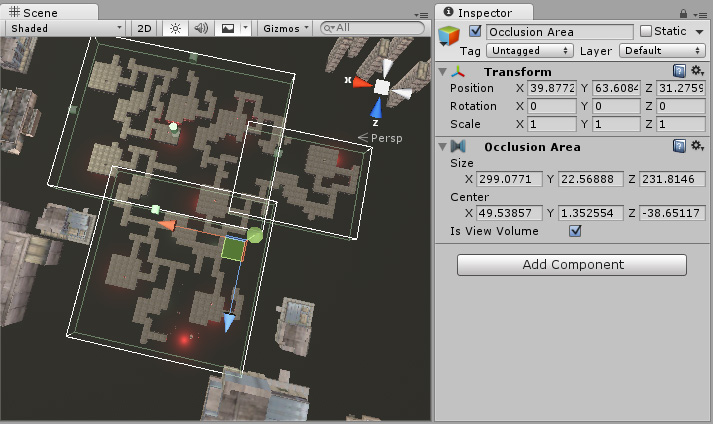The height and width of the screenshot is (424, 713).
Task: Uncheck the GameObject active checkbox
Action: point(475,32)
